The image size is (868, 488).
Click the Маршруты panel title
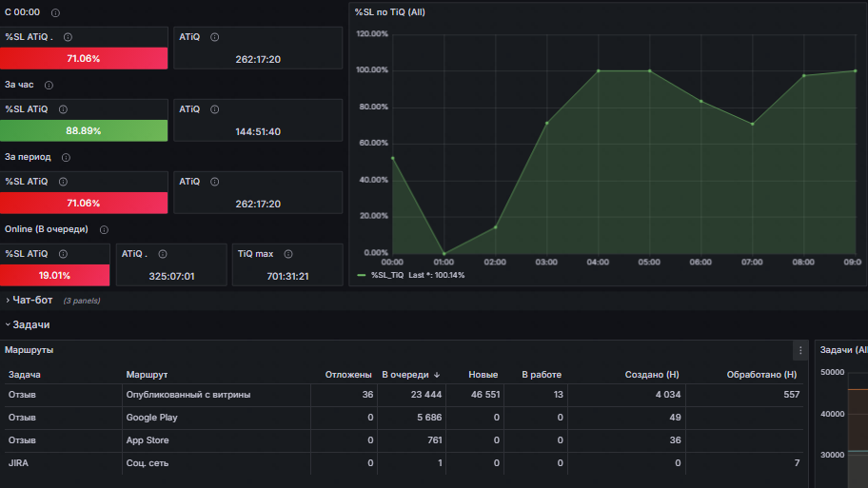[x=29, y=350]
